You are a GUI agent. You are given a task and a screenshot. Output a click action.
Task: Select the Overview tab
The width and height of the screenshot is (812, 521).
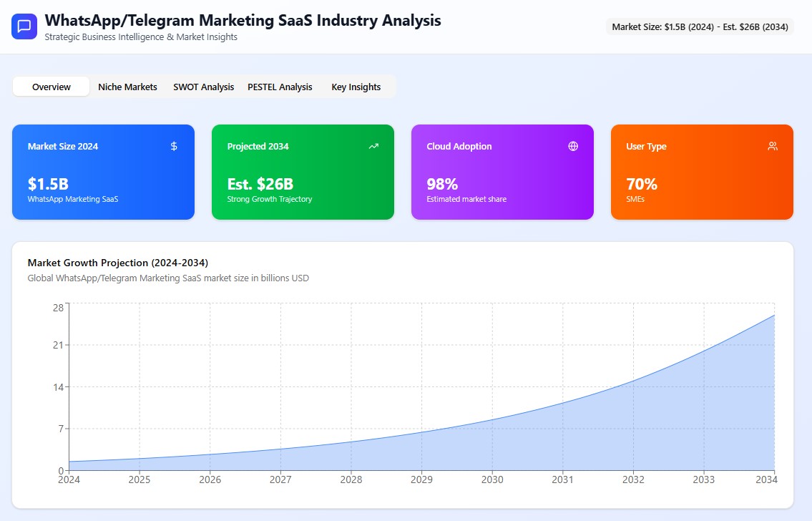tap(52, 87)
